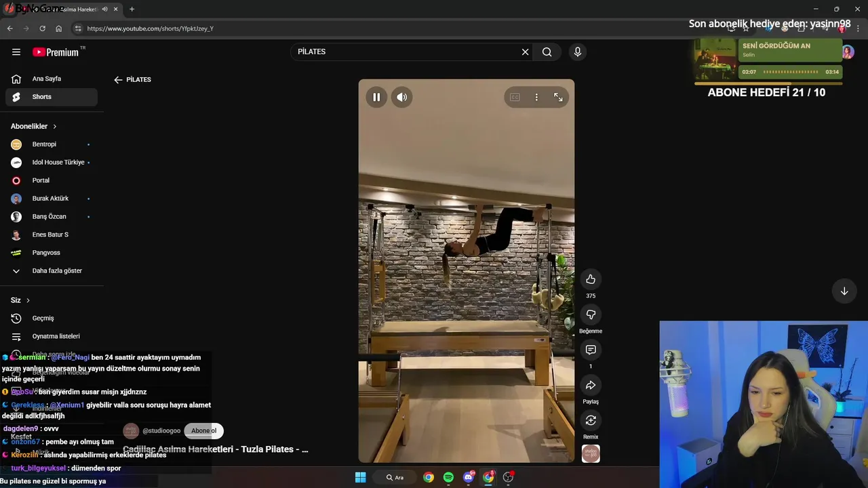Open the comments for the Short
868x488 pixels.
pos(591,350)
